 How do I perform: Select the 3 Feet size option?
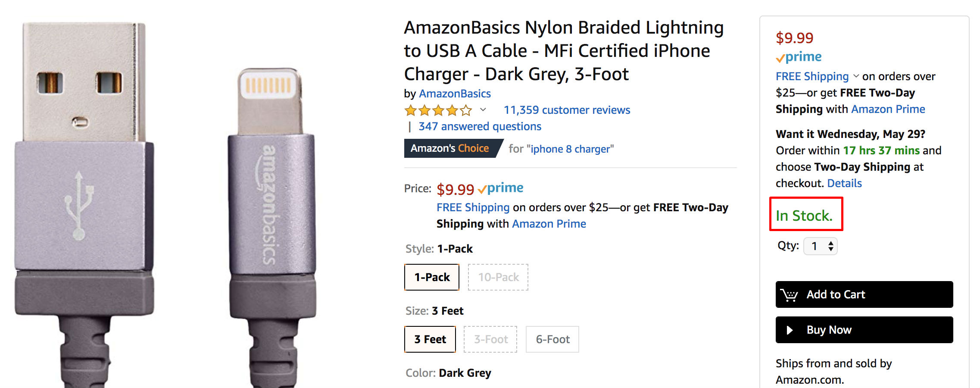(430, 339)
